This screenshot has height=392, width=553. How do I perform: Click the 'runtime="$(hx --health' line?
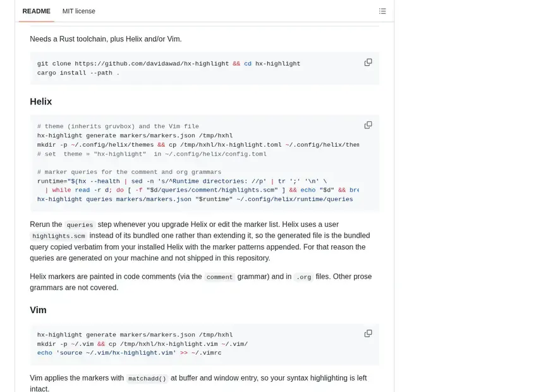click(x=182, y=181)
